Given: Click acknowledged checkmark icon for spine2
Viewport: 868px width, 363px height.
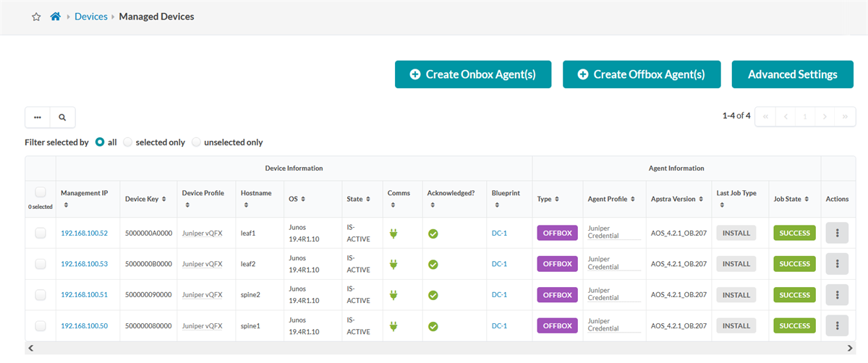Looking at the screenshot, I should point(433,295).
